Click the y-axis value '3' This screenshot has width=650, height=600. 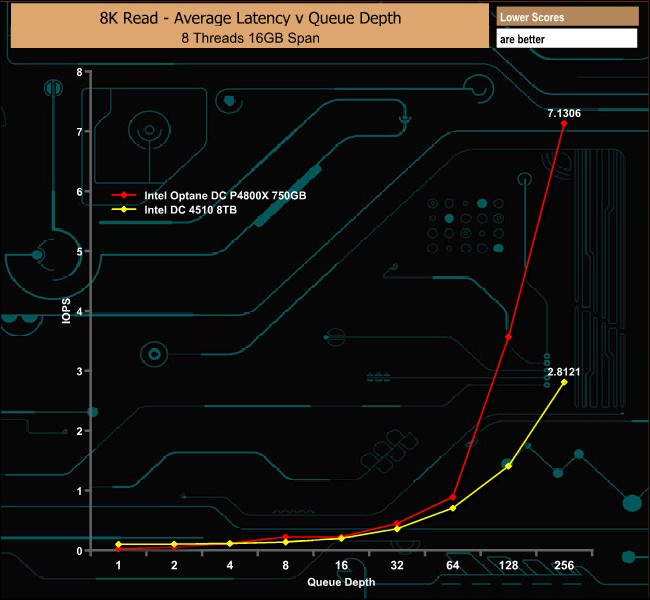[x=79, y=372]
